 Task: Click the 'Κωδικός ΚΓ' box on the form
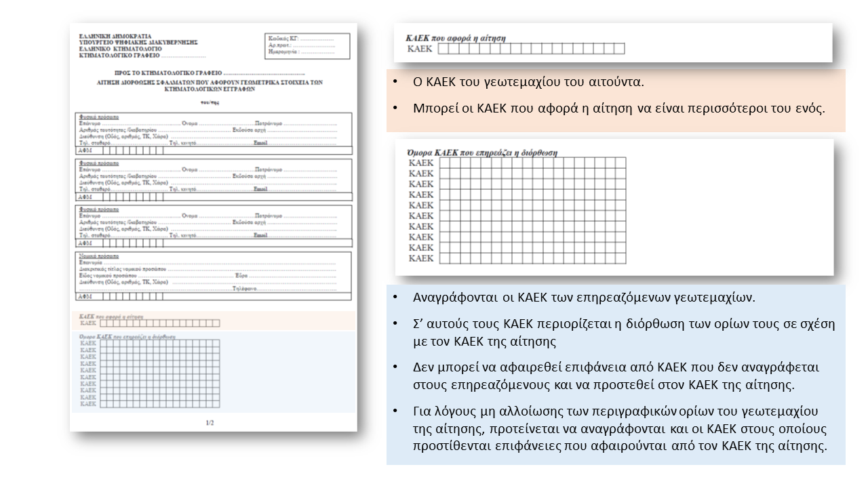(307, 45)
